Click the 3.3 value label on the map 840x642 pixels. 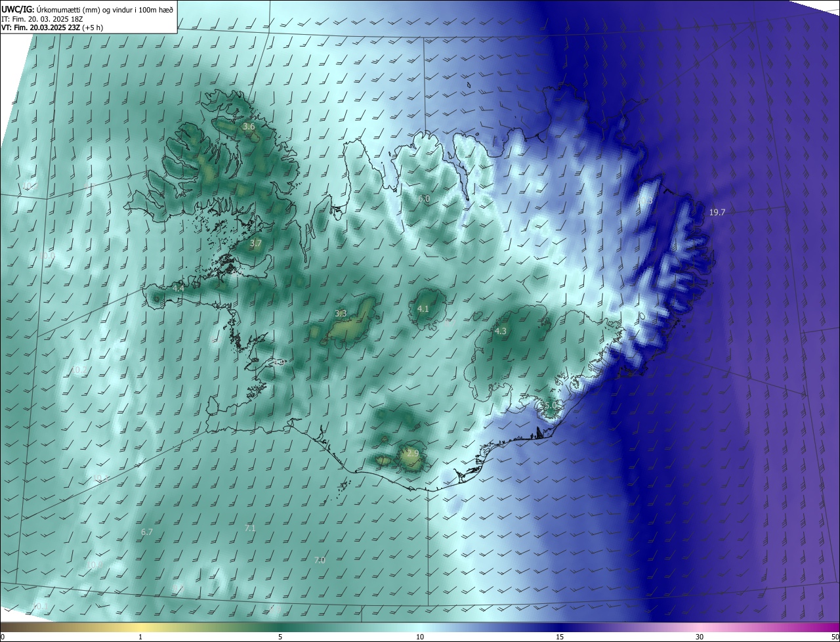[x=341, y=313]
